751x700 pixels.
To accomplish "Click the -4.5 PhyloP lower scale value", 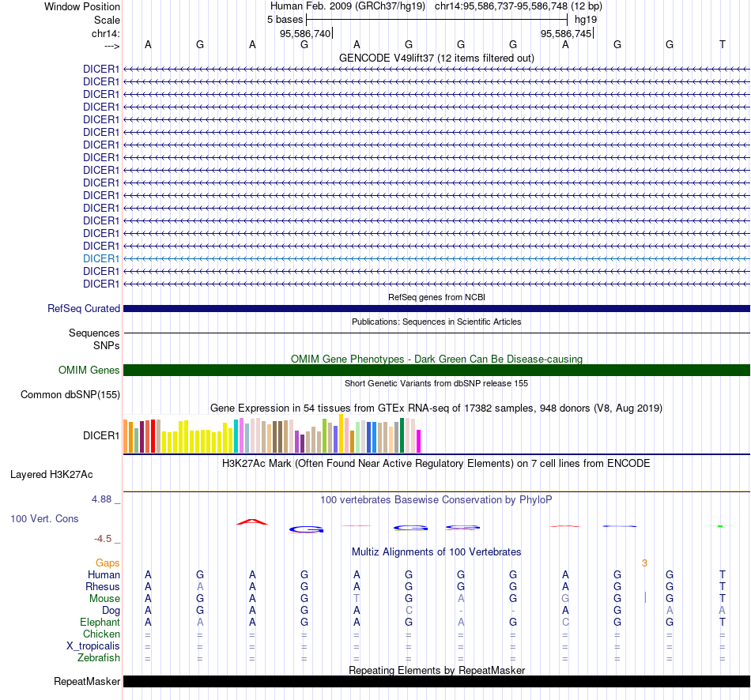I will 103,539.
